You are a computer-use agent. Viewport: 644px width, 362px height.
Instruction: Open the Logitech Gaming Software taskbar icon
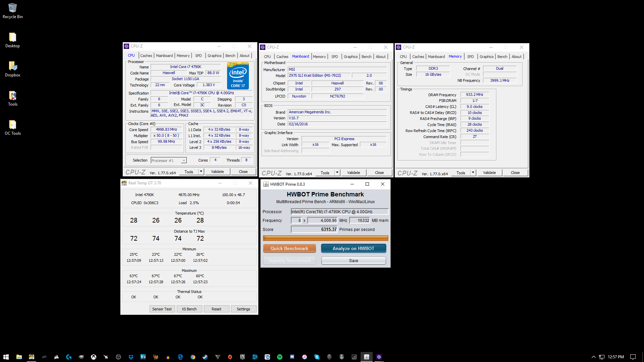tap(69, 357)
